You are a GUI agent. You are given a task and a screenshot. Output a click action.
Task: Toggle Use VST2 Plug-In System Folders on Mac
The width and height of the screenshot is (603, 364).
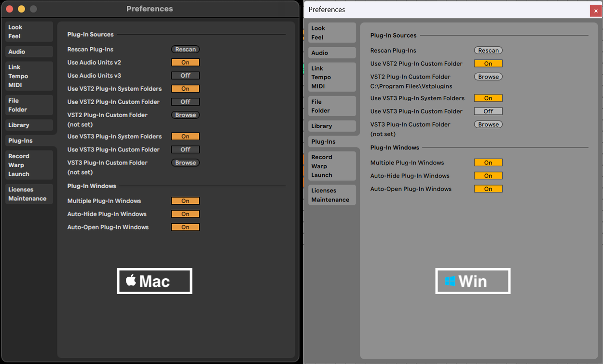(185, 89)
